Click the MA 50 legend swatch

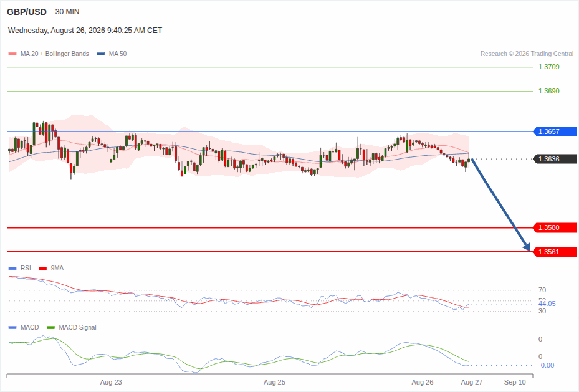click(101, 54)
